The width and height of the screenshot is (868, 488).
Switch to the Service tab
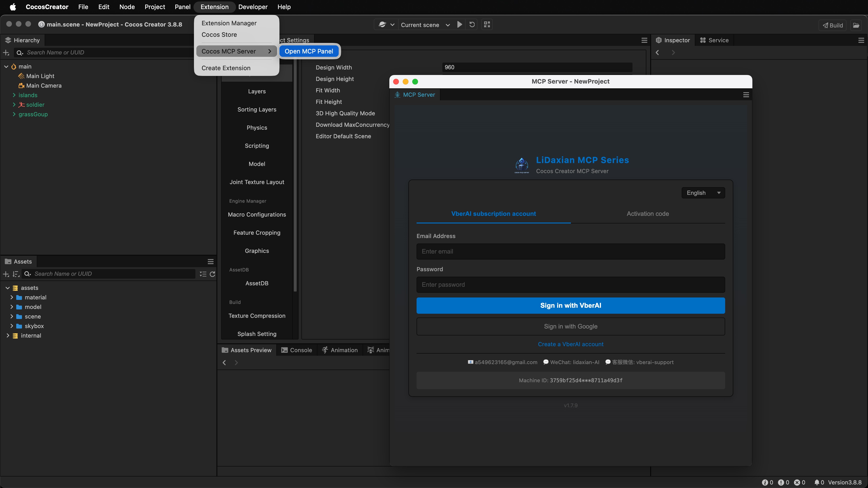(714, 40)
